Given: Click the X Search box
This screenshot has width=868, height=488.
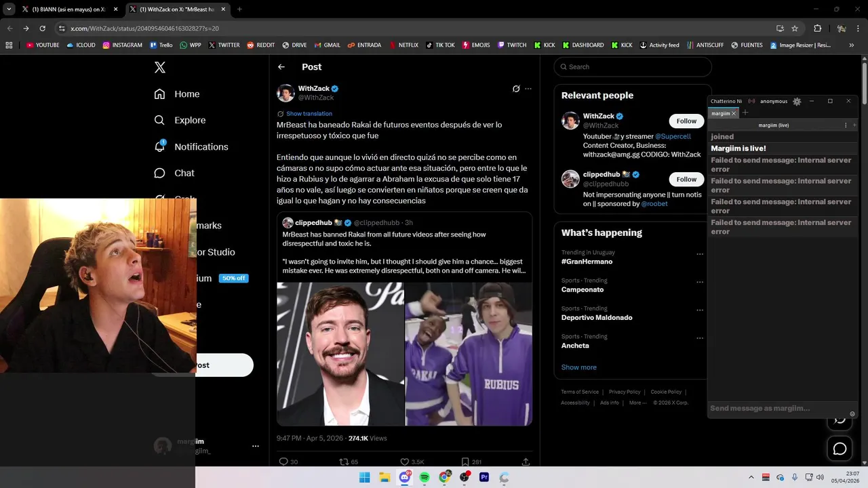Looking at the screenshot, I should (x=633, y=67).
